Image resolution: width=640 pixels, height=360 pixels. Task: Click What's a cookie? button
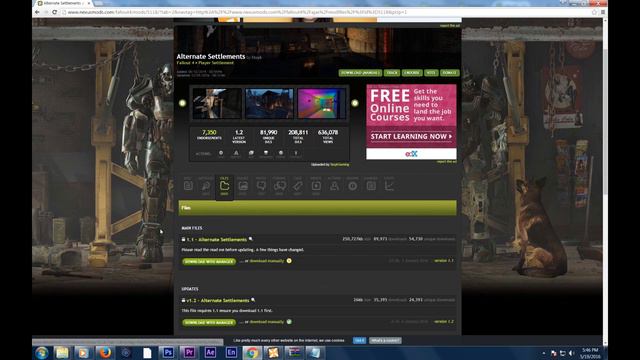[x=385, y=340]
